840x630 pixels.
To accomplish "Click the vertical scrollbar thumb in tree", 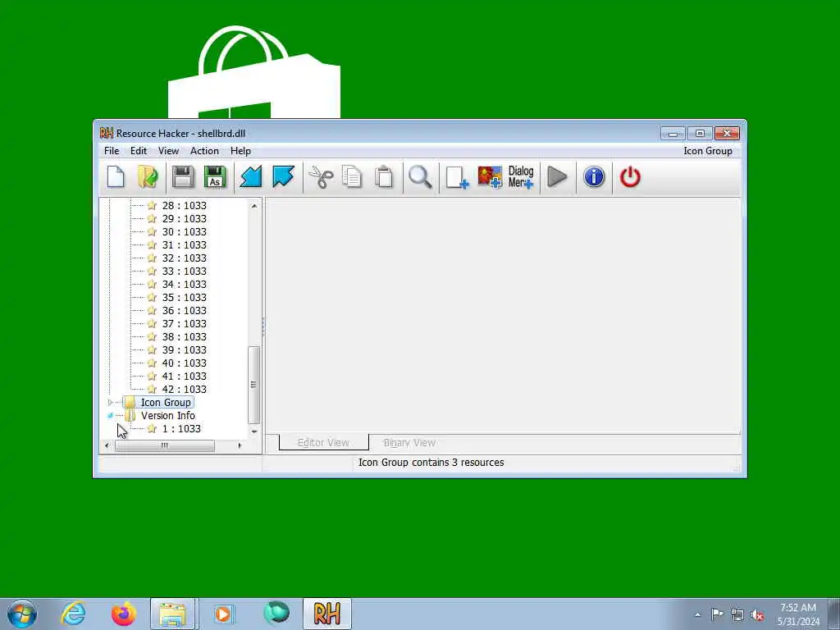I will (x=254, y=385).
